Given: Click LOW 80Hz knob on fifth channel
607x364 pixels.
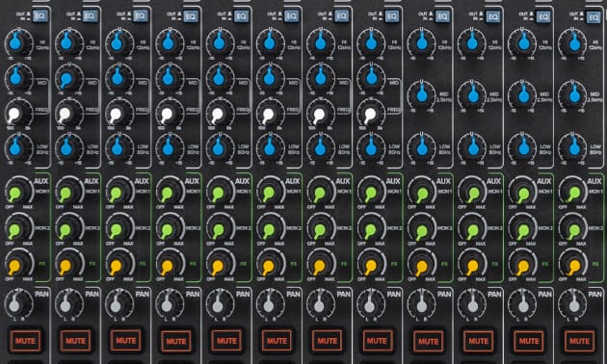Looking at the screenshot, I should coord(219,147).
